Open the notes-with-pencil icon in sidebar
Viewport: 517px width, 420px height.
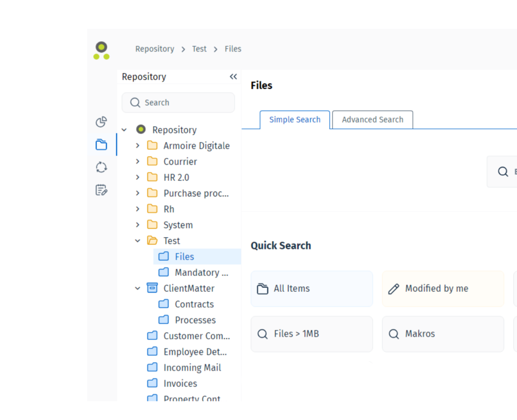[x=101, y=190]
